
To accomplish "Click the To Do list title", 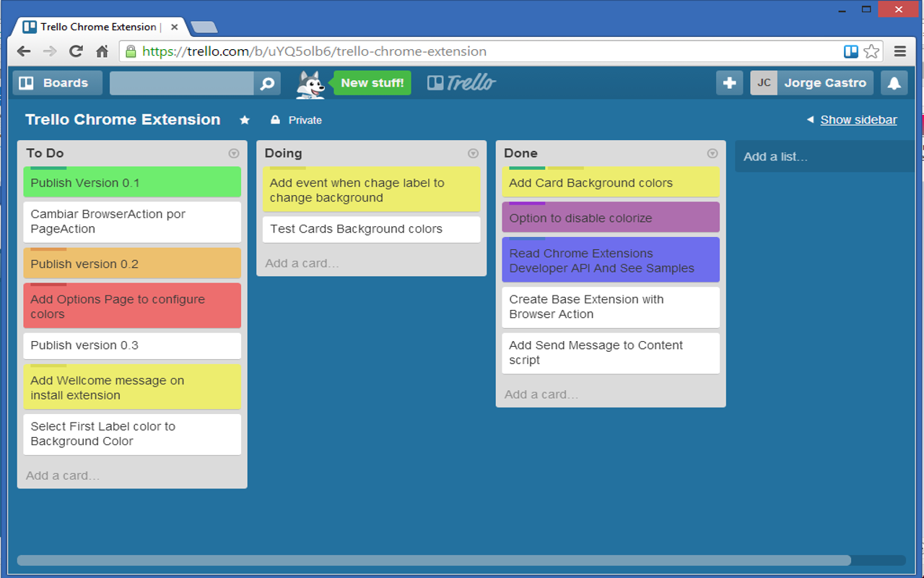I will pyautogui.click(x=45, y=153).
